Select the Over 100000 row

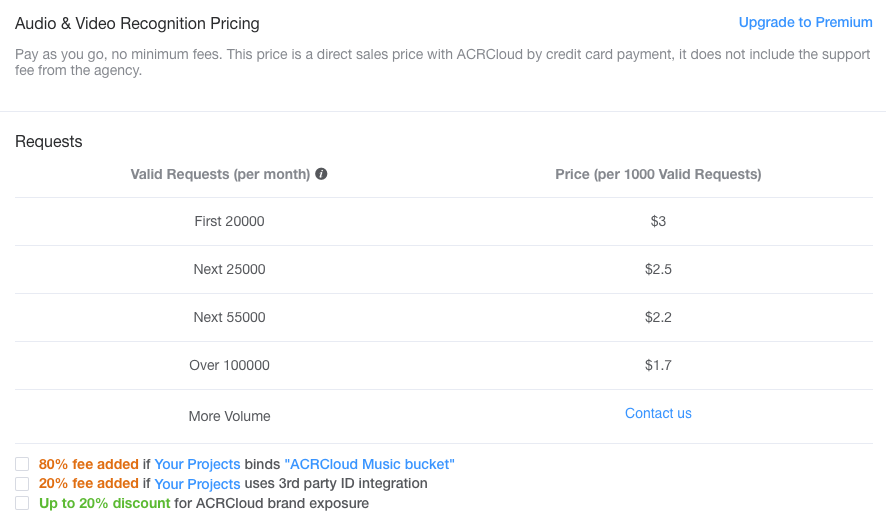[444, 366]
